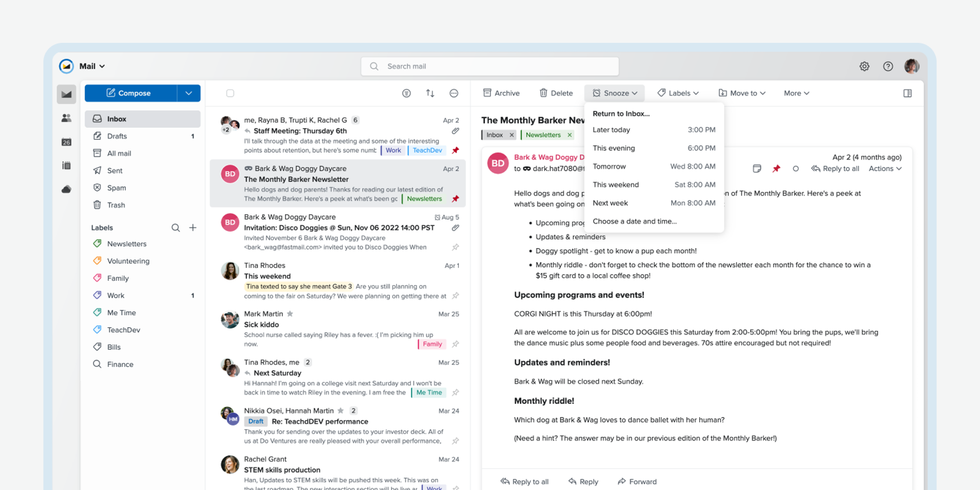Mark the open message unread via the circle toggle
The height and width of the screenshot is (490, 980).
pos(796,168)
